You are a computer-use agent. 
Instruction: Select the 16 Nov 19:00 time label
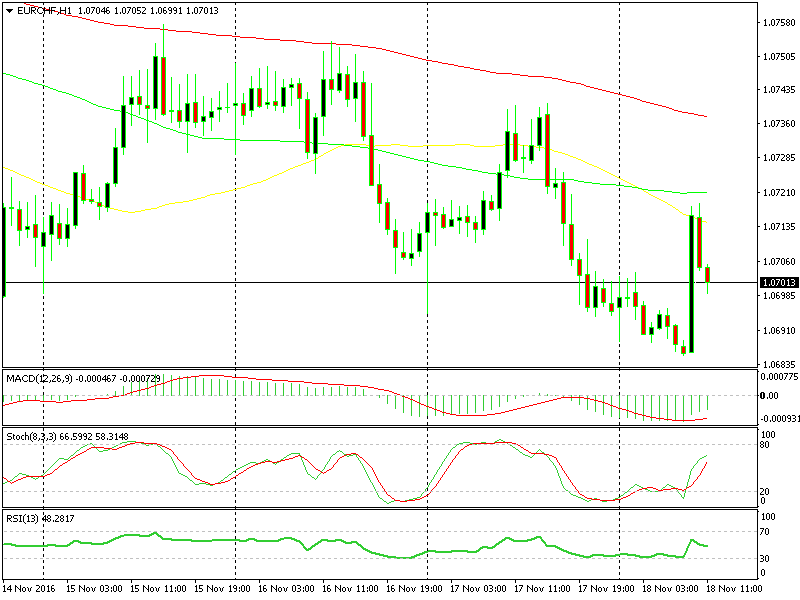pos(414,589)
